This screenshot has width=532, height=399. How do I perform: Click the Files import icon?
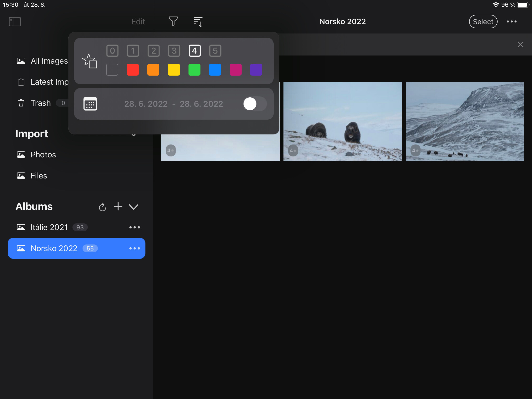coord(21,176)
